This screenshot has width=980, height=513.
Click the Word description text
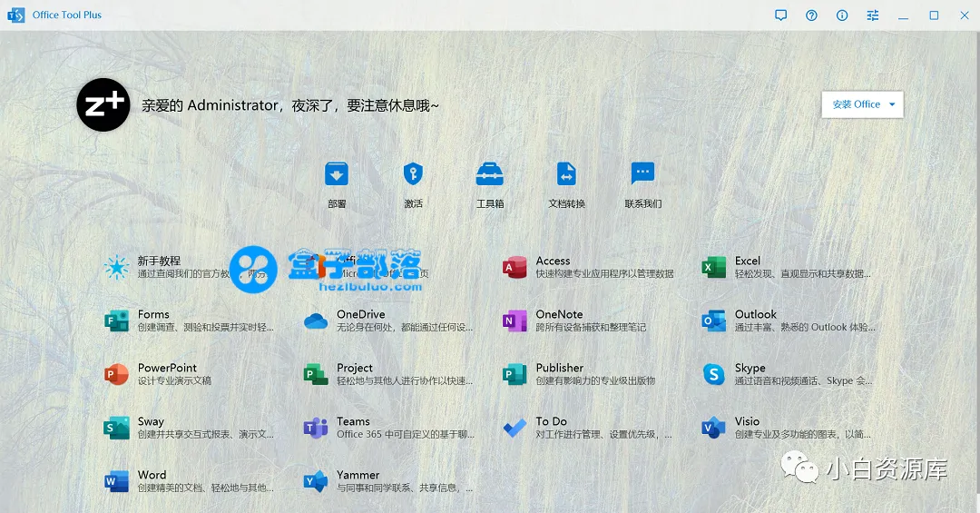pos(206,488)
